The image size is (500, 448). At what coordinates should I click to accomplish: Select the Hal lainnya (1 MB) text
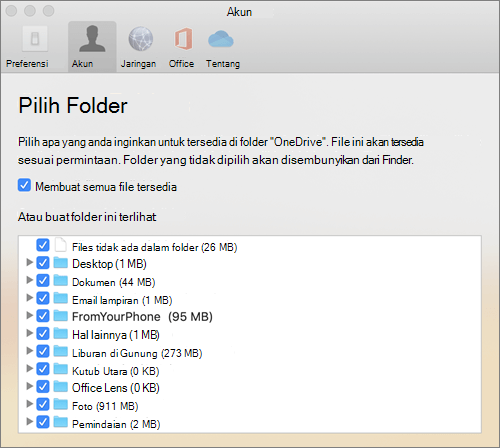coord(116,335)
